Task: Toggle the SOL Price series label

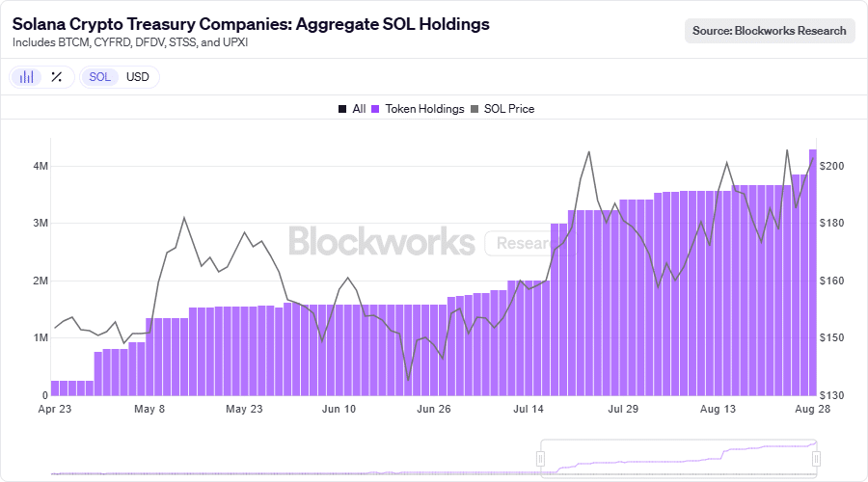Action: (x=508, y=109)
